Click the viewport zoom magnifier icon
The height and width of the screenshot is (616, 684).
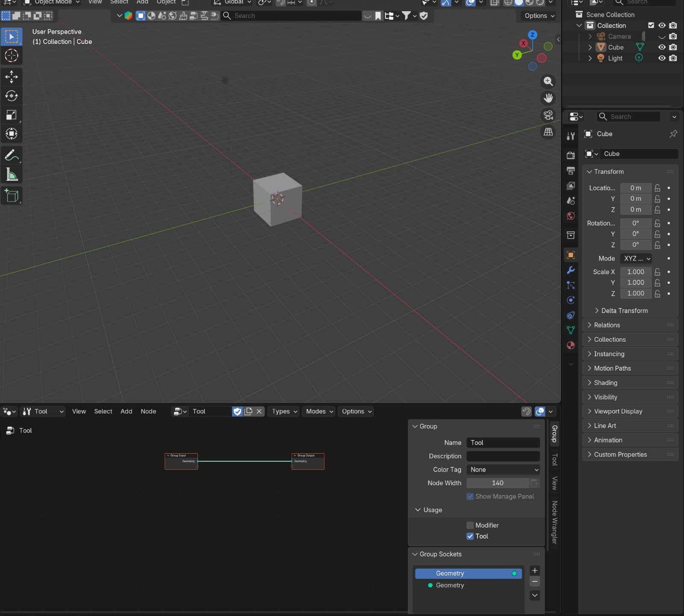548,81
